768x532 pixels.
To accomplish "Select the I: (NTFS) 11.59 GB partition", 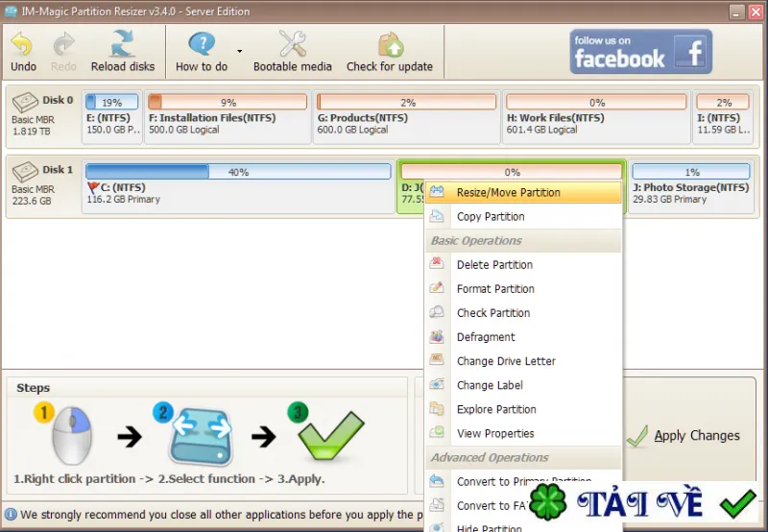I will coord(723,116).
